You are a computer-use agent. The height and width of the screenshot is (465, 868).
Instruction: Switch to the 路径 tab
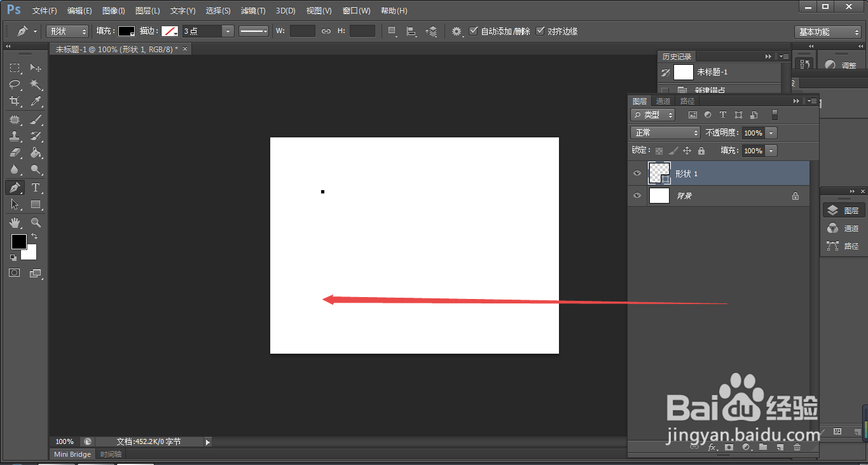(687, 101)
